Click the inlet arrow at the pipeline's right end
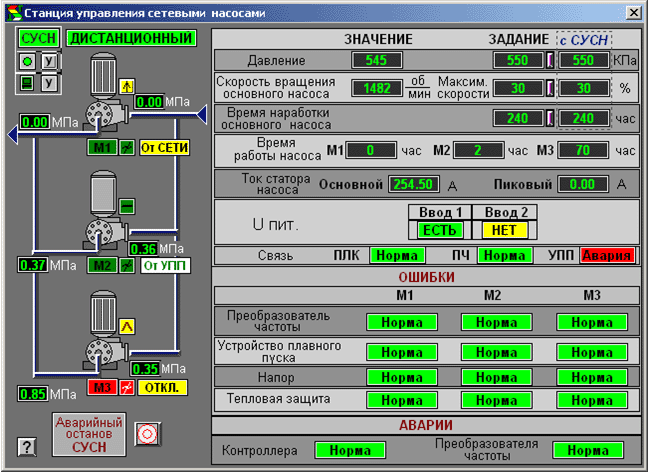The height and width of the screenshot is (473, 650). (202, 114)
